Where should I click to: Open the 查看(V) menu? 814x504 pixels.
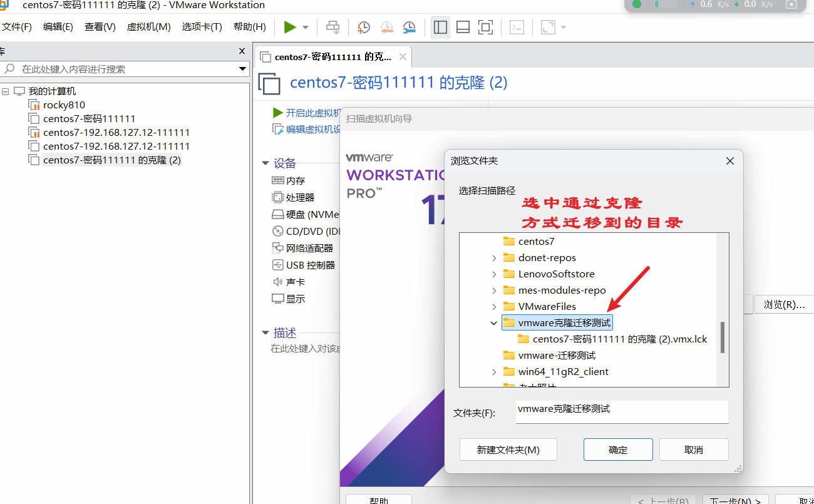point(100,27)
